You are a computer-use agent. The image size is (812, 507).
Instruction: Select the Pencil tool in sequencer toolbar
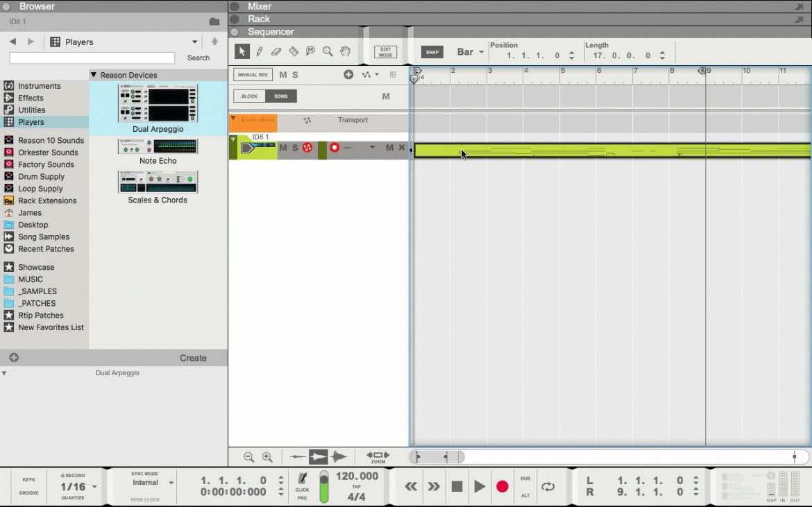pyautogui.click(x=260, y=51)
